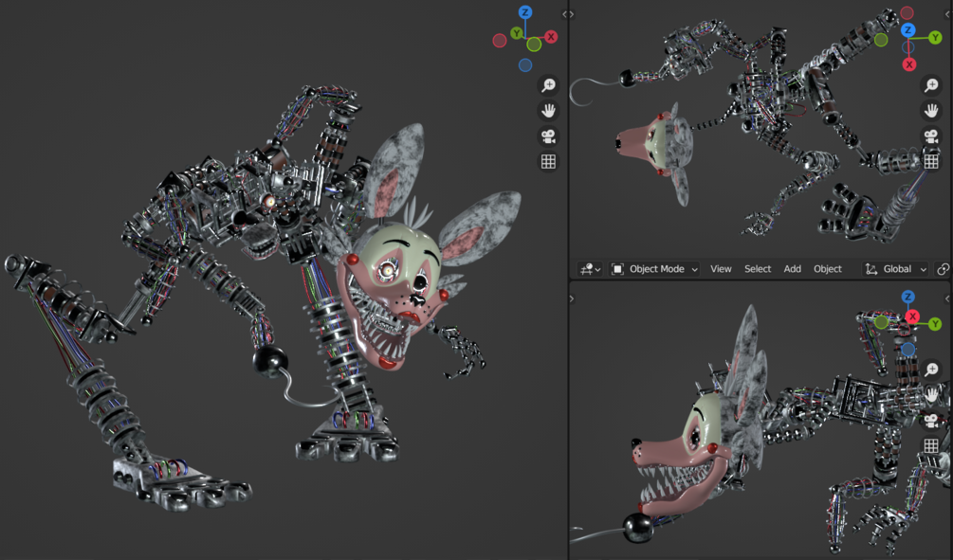Screen dimensions: 953x560
Task: Toggle camera view in the left viewport
Action: coord(548,136)
